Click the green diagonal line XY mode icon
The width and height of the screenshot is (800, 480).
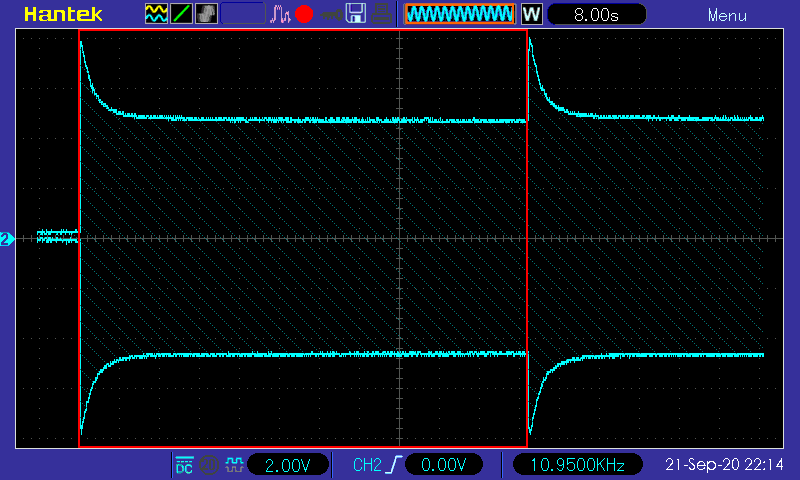point(181,14)
